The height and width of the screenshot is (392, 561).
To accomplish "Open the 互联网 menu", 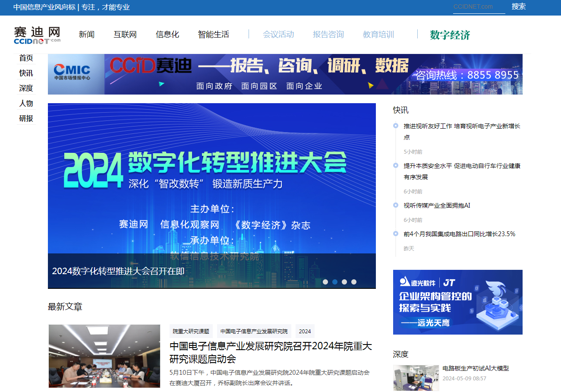I will pos(125,35).
